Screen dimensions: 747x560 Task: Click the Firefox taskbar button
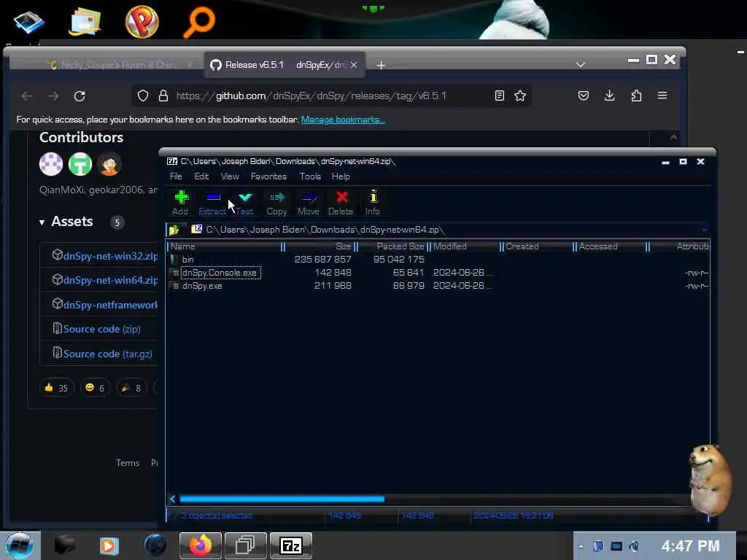[x=201, y=545]
